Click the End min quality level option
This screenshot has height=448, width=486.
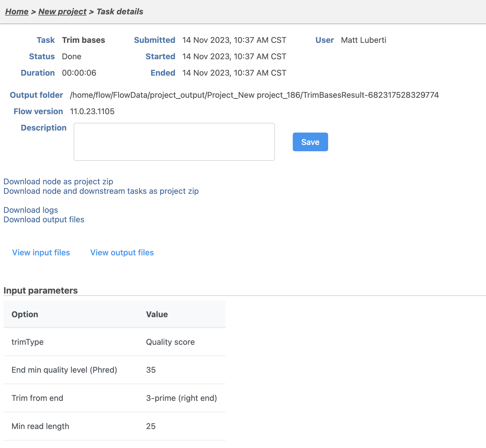tap(64, 370)
